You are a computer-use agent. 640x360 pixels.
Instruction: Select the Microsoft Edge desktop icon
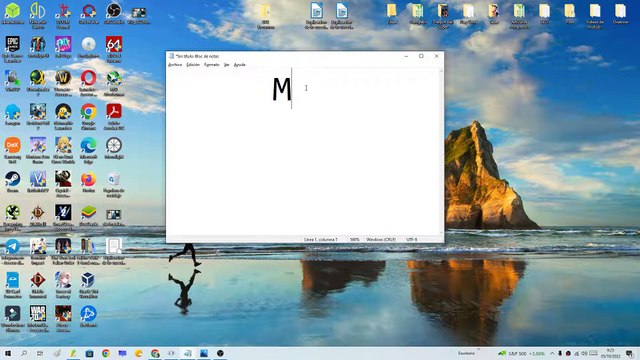(89, 149)
